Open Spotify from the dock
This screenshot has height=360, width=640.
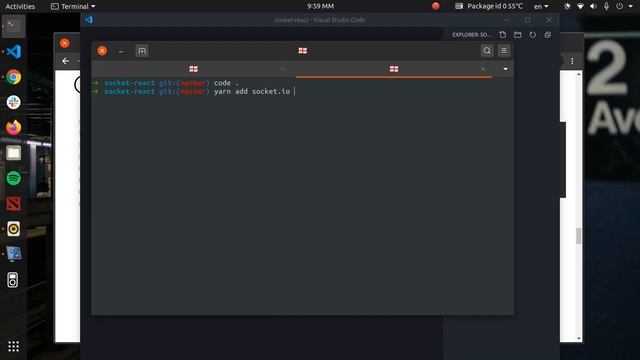(13, 178)
